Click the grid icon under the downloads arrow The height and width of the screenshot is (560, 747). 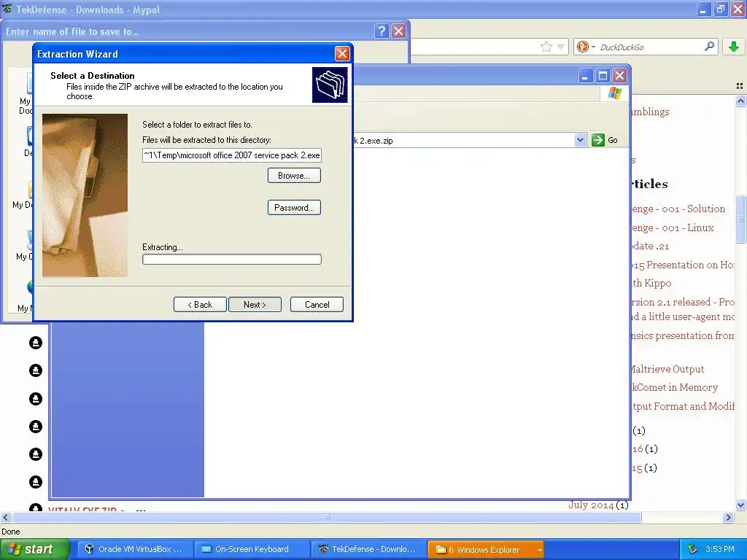[x=740, y=86]
